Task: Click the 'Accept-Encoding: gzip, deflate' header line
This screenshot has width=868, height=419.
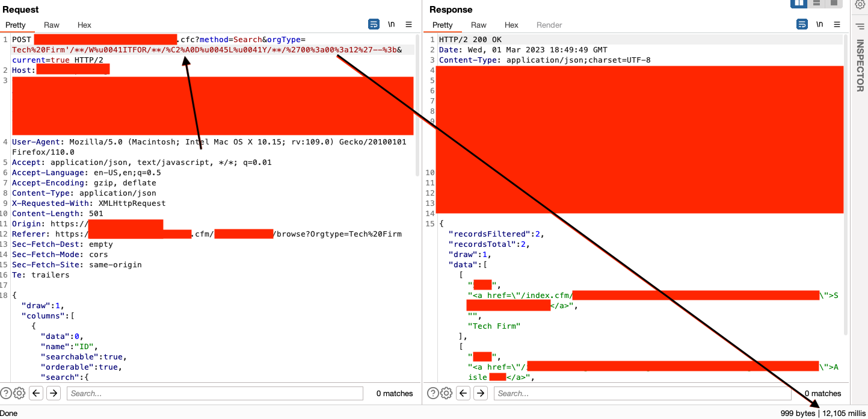Action: pyautogui.click(x=84, y=183)
